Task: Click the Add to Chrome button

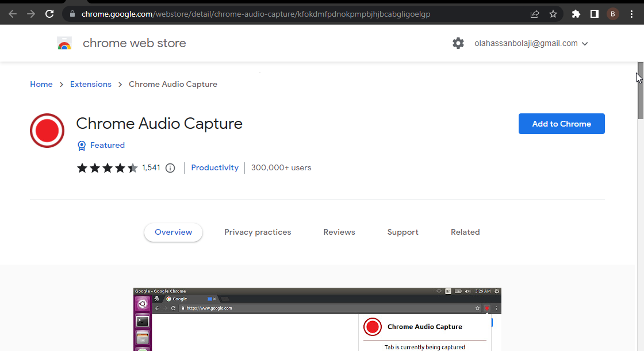Action: [561, 124]
